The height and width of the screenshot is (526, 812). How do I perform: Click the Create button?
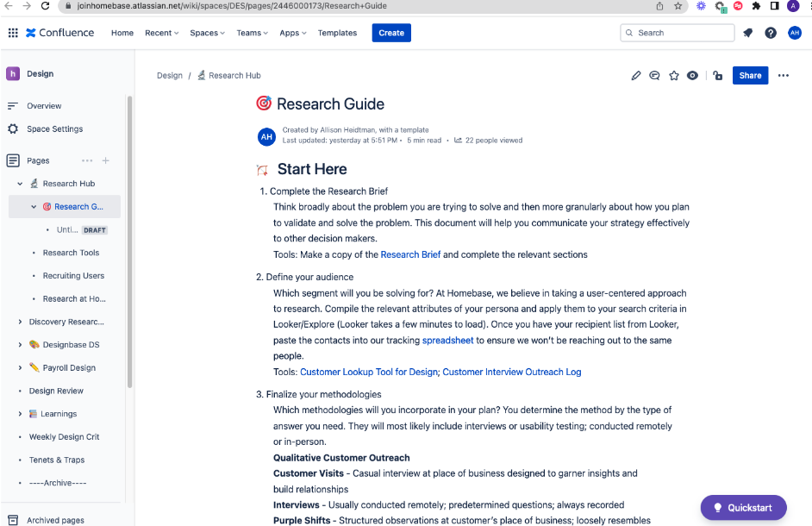[x=391, y=33]
